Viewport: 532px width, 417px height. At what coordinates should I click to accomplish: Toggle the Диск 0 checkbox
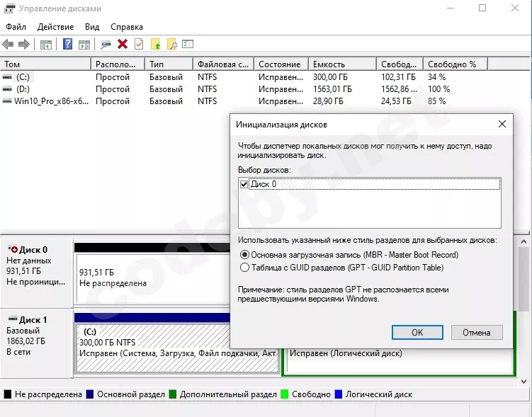coord(244,184)
